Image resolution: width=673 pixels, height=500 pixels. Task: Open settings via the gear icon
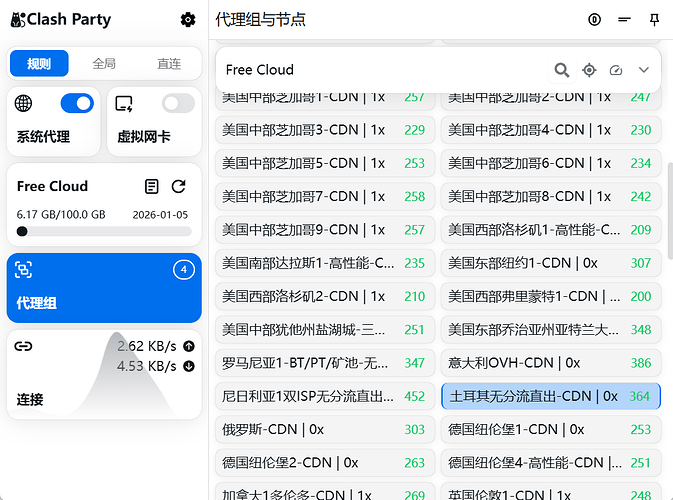(x=188, y=20)
